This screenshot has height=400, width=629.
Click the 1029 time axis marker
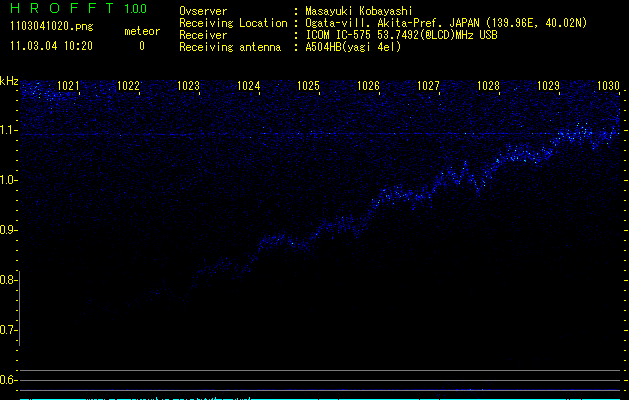click(548, 85)
